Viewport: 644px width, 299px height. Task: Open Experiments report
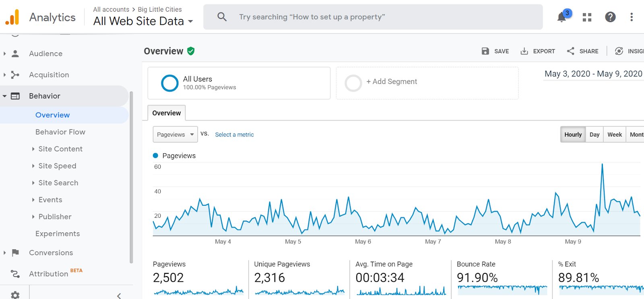(58, 233)
